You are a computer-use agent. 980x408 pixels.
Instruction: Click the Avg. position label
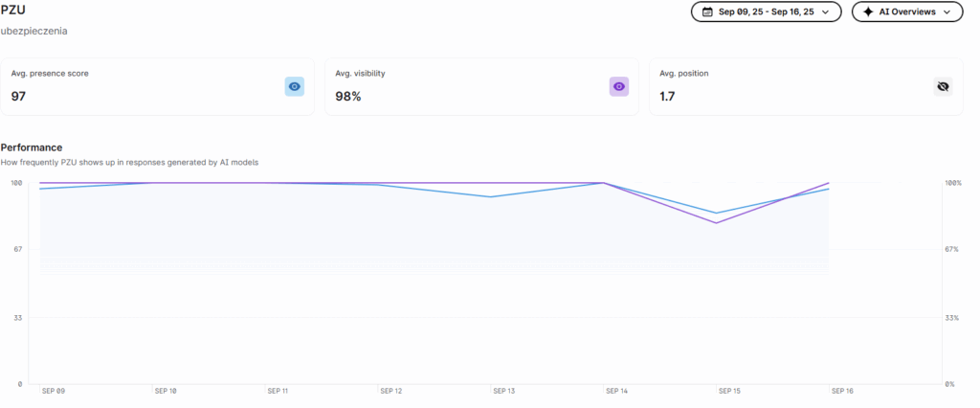point(683,73)
